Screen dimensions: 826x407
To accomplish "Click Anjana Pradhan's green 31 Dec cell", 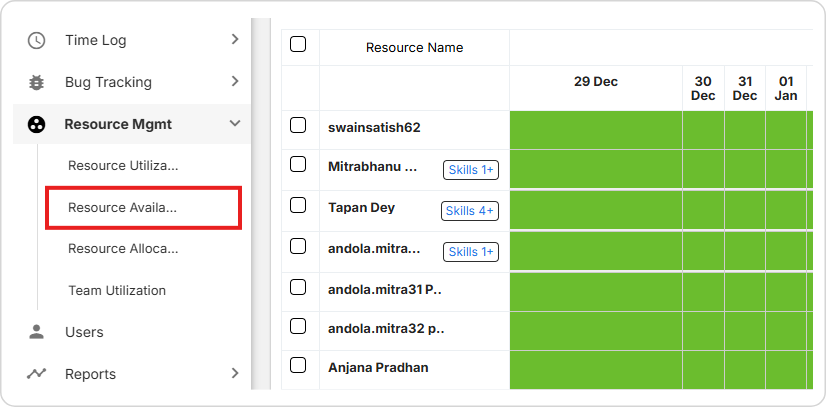I will 745,370.
